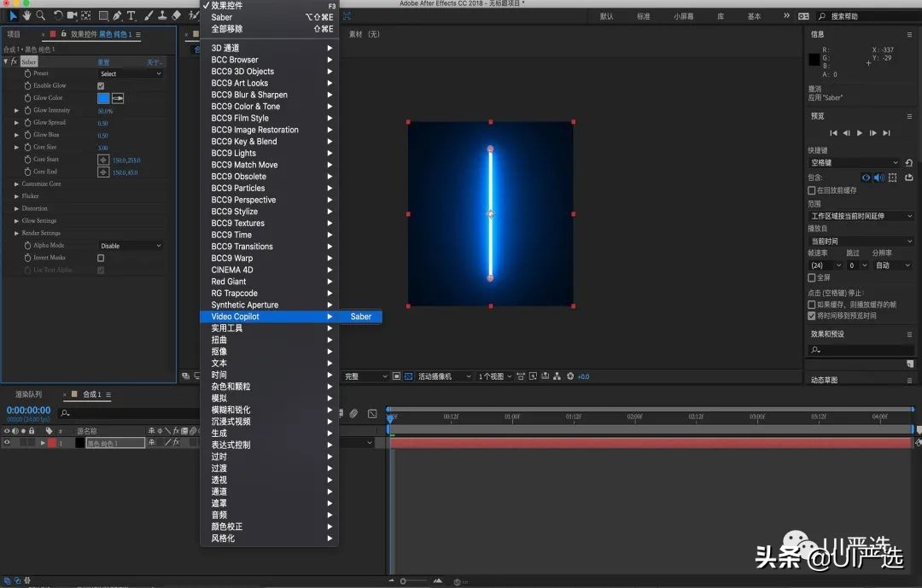Open the Preset dropdown showing Select
922x588 pixels.
click(x=130, y=74)
